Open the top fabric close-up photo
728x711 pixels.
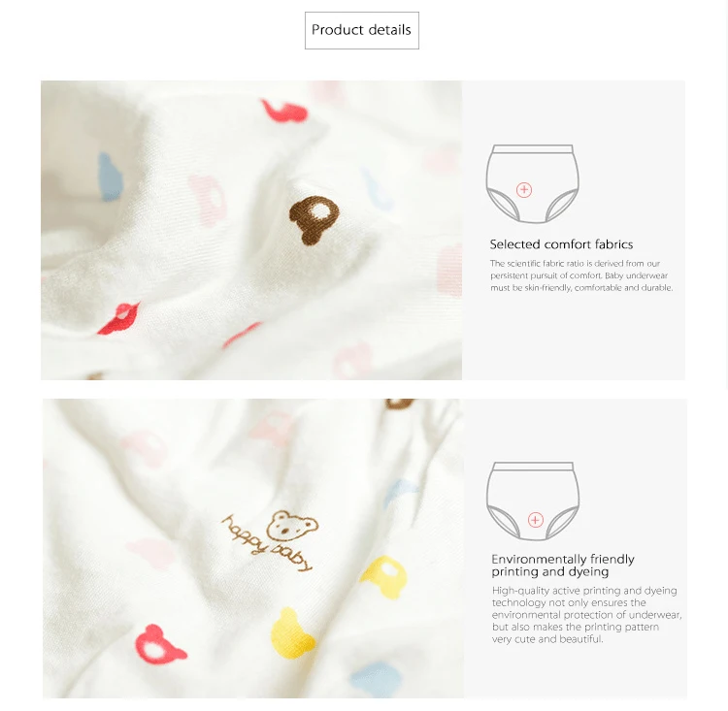251,230
